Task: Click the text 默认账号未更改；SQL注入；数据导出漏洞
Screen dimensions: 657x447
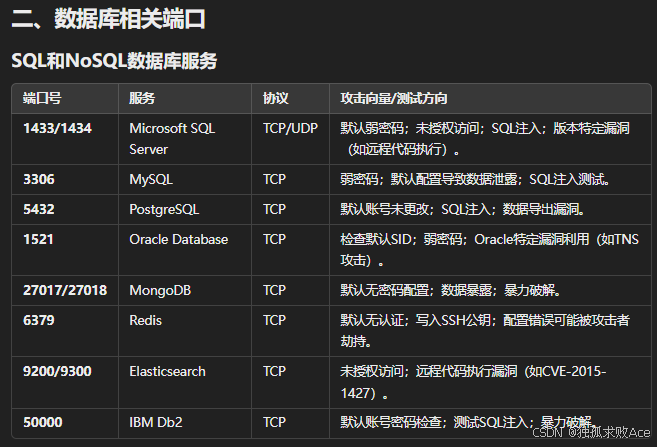Action: coord(463,209)
